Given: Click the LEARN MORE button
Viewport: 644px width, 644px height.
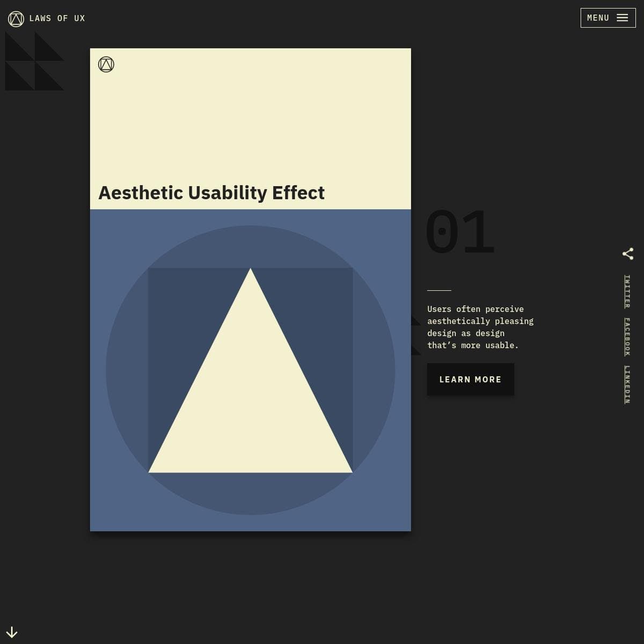Looking at the screenshot, I should 470,379.
